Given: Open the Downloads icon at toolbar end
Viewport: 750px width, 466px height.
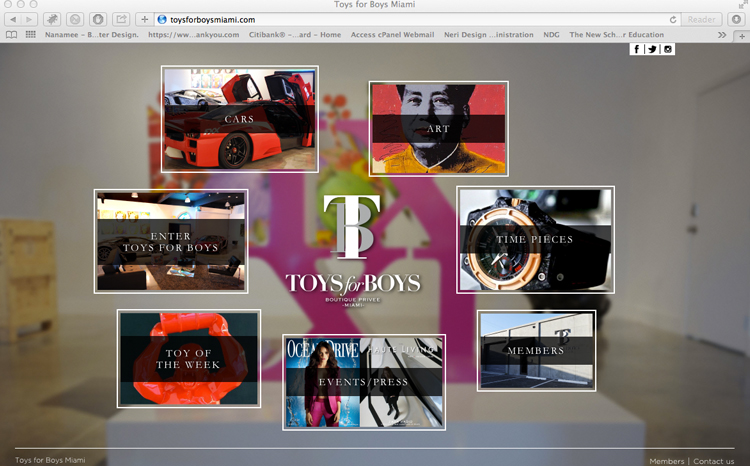Looking at the screenshot, I should (736, 20).
